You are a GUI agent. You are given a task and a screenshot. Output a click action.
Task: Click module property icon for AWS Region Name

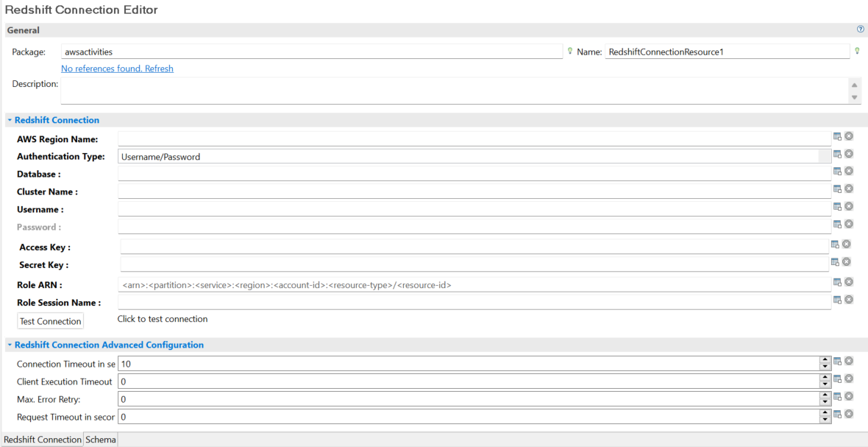click(838, 137)
